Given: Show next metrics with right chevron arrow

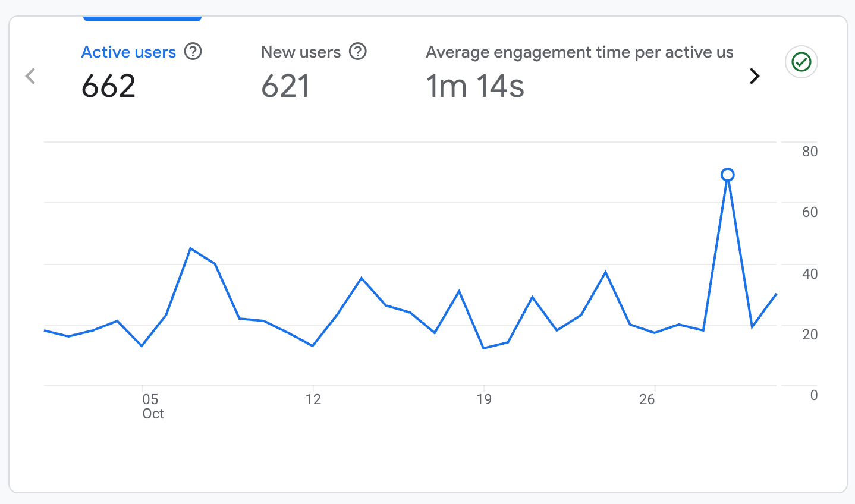Looking at the screenshot, I should click(755, 76).
